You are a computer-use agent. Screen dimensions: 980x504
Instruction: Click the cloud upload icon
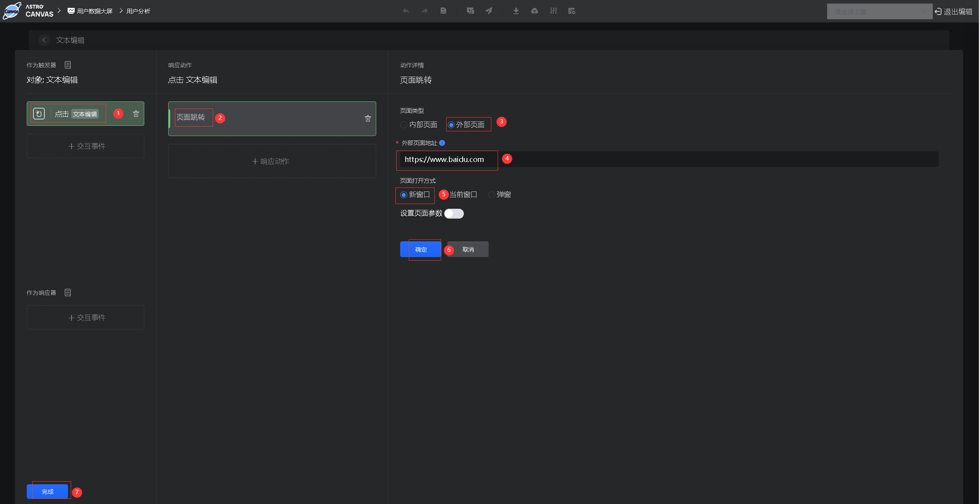point(534,11)
